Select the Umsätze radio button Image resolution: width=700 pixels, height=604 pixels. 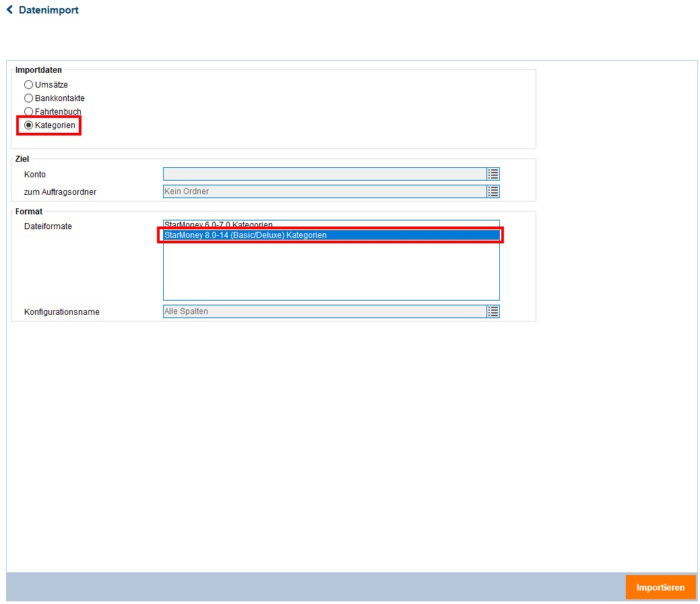point(28,85)
